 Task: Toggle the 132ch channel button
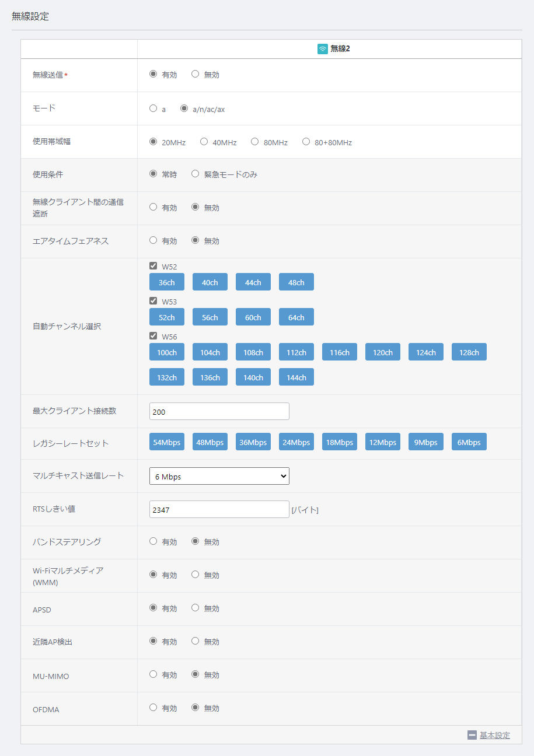pyautogui.click(x=167, y=377)
